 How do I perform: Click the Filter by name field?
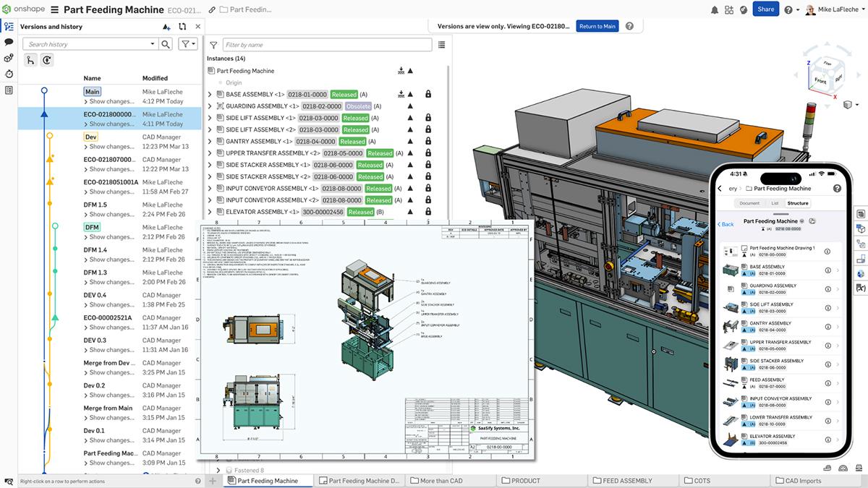327,45
